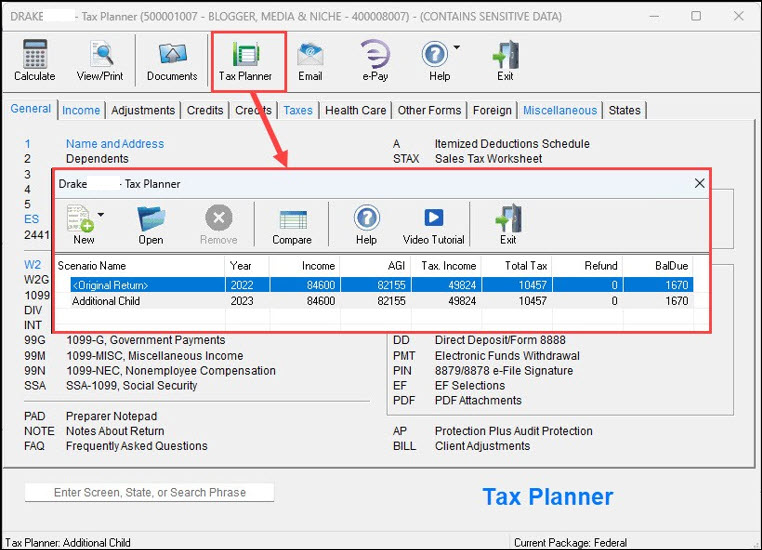762x550 pixels.
Task: Expand the Help dropdown arrow in main toolbar
Action: click(x=457, y=47)
